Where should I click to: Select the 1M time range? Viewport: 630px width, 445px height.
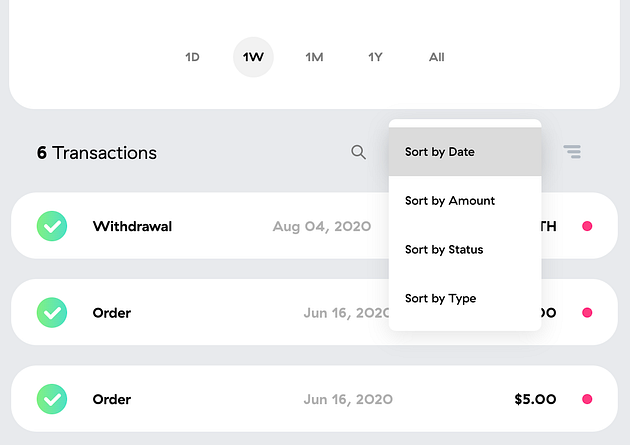(314, 57)
